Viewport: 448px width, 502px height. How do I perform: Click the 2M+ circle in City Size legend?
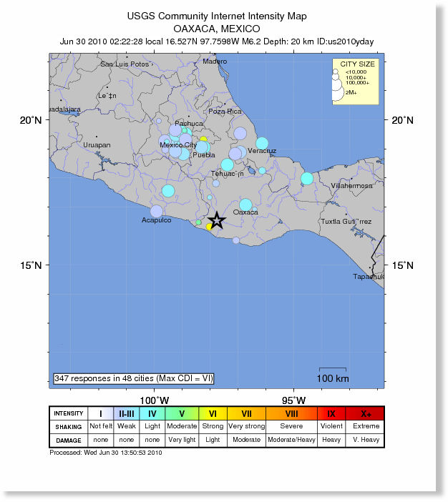pyautogui.click(x=338, y=94)
